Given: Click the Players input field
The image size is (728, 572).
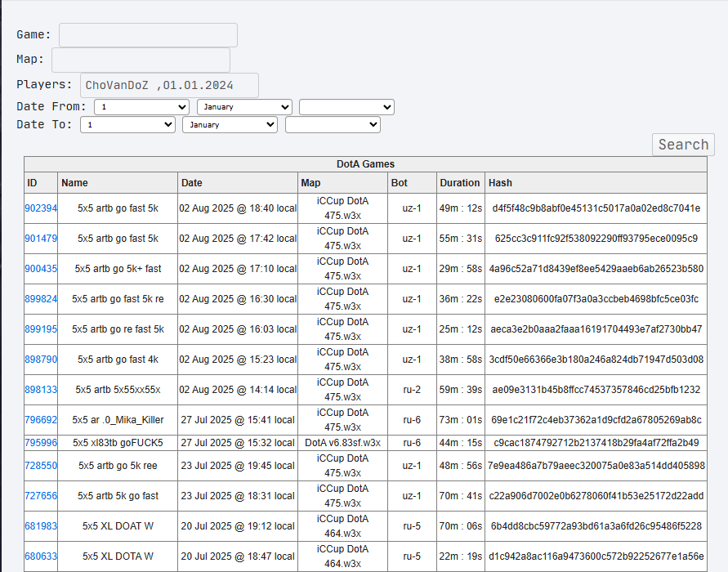Looking at the screenshot, I should (x=169, y=85).
